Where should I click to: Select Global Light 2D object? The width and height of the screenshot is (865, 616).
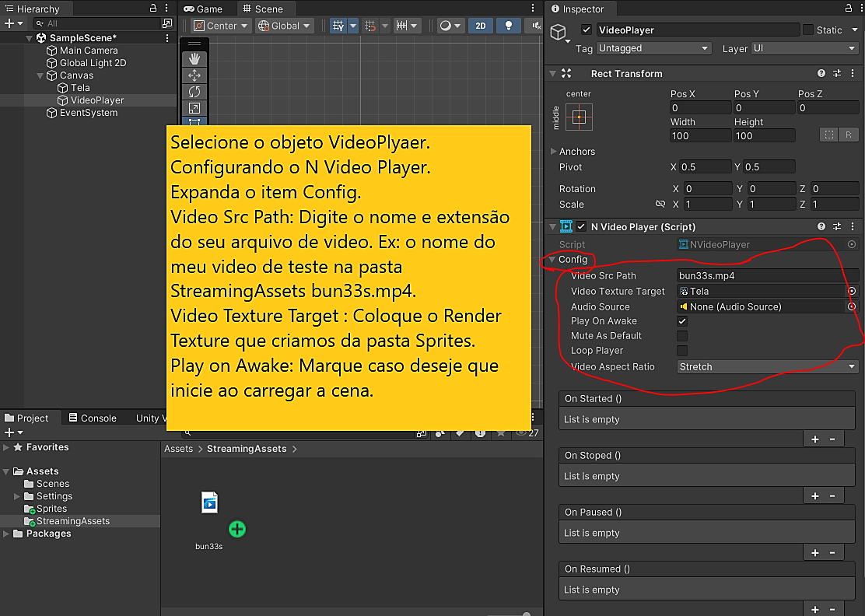coord(93,63)
